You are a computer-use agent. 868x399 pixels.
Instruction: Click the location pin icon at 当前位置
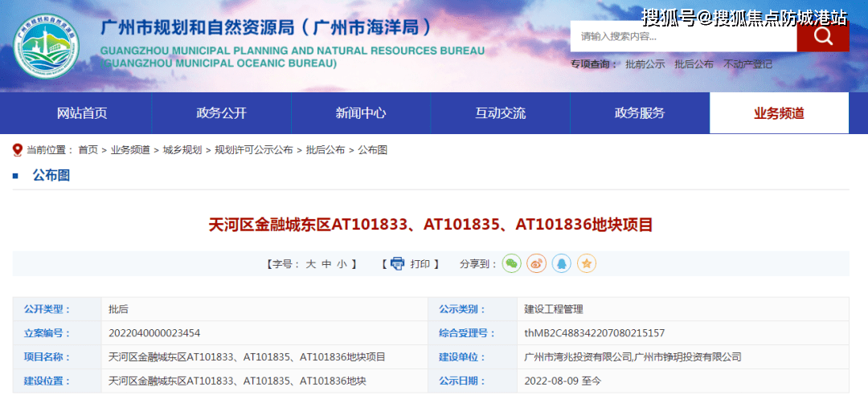[18, 150]
